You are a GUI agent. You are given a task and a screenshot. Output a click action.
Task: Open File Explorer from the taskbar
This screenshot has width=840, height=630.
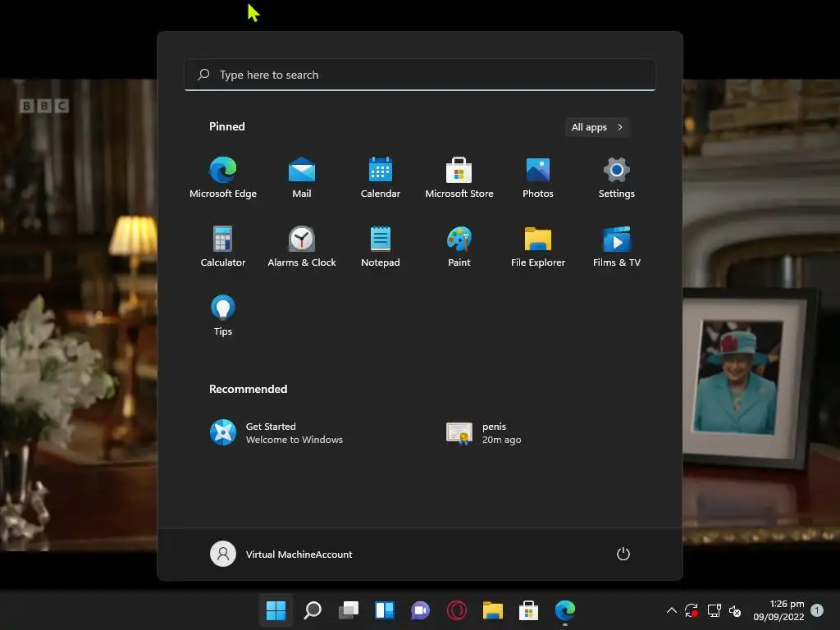point(493,610)
